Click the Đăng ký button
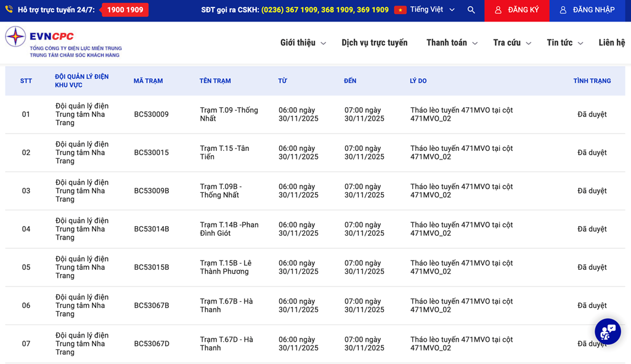 click(x=516, y=10)
